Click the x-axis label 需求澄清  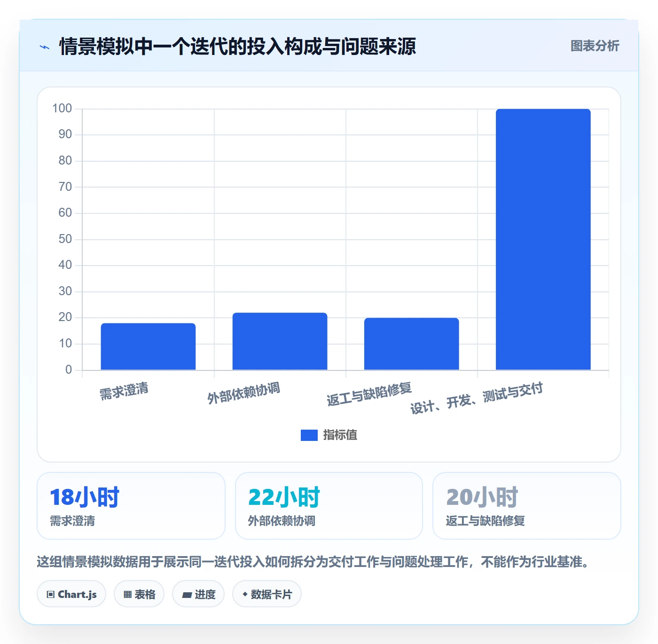[x=124, y=391]
